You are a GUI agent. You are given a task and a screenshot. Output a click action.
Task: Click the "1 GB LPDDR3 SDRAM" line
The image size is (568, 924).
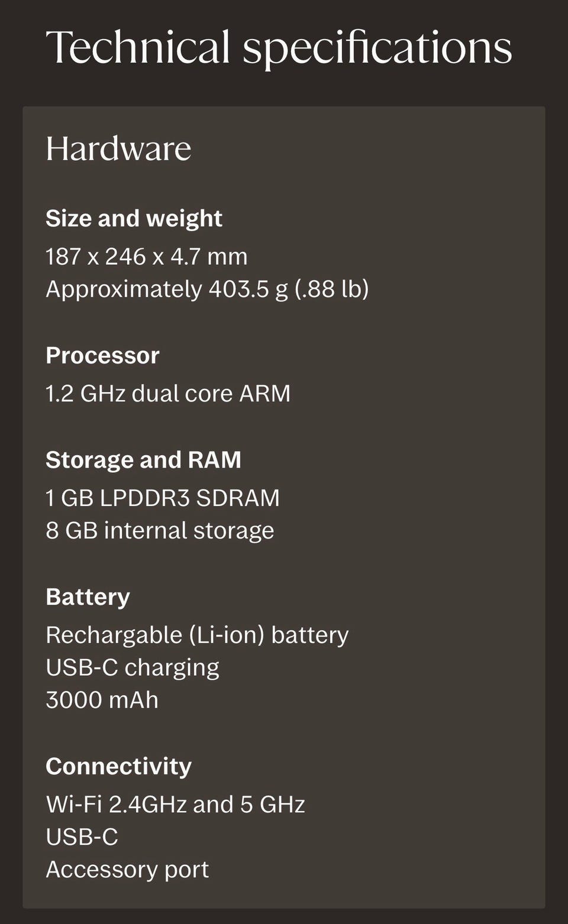click(x=163, y=498)
